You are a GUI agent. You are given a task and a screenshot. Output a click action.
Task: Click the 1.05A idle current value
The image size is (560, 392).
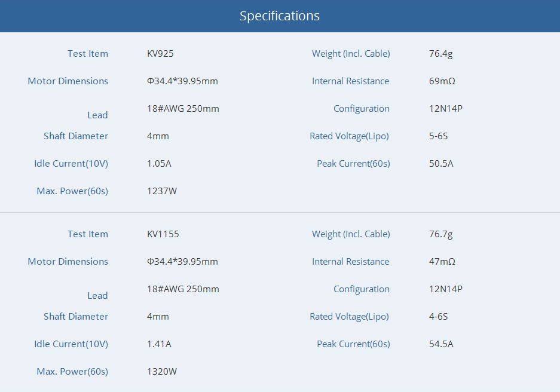159,164
